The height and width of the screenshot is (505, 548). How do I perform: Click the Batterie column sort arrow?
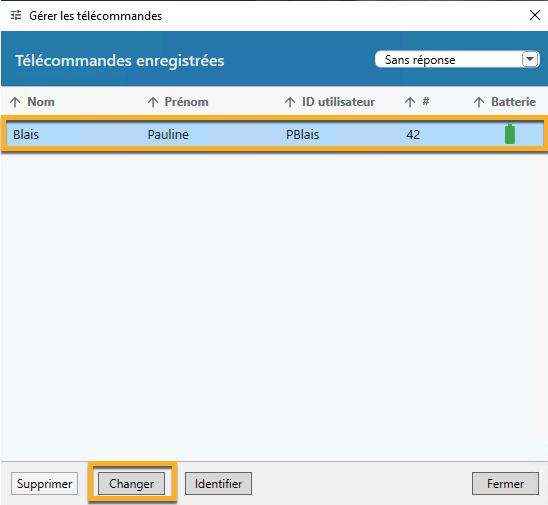click(479, 102)
